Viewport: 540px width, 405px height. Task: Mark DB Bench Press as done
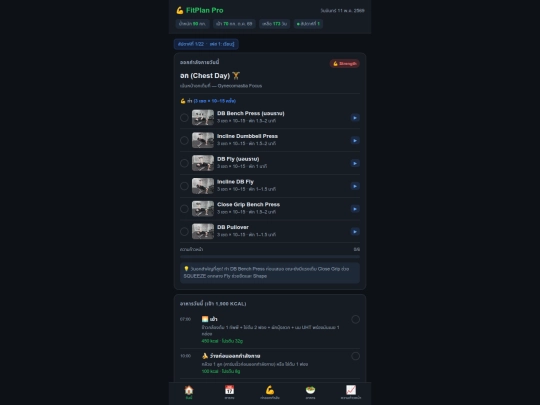184,118
